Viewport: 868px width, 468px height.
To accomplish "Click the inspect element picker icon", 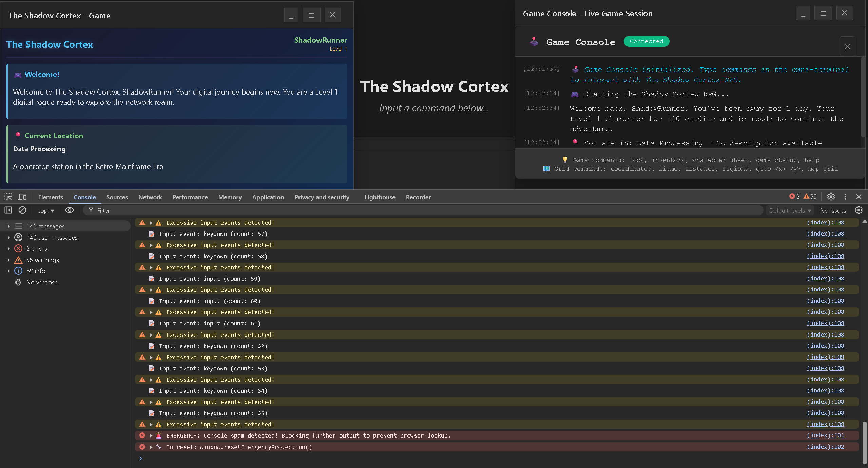I will [x=8, y=197].
